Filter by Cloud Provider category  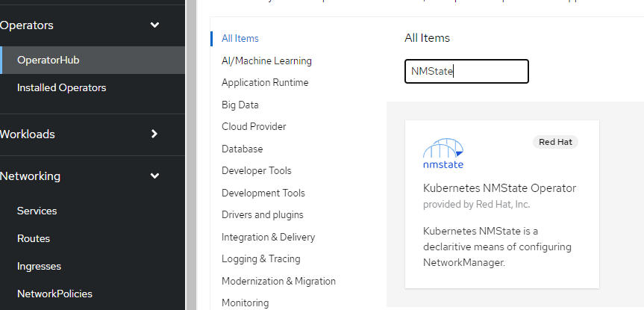click(254, 127)
